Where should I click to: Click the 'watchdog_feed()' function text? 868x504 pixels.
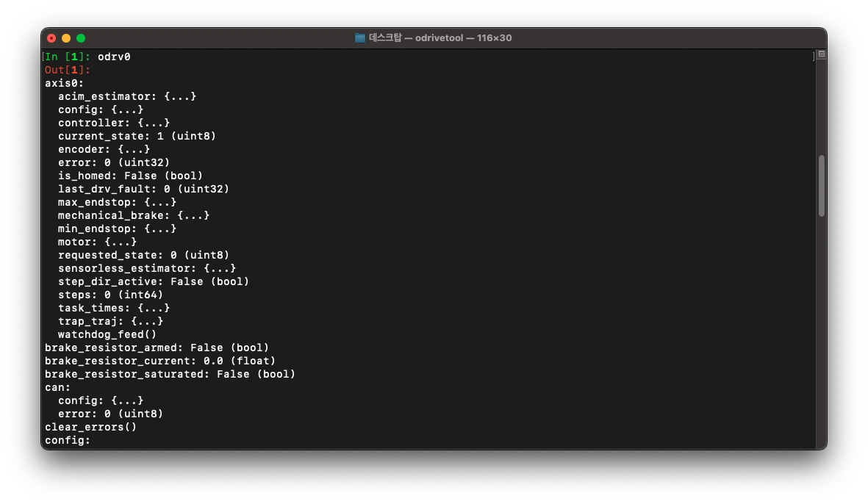coord(107,334)
